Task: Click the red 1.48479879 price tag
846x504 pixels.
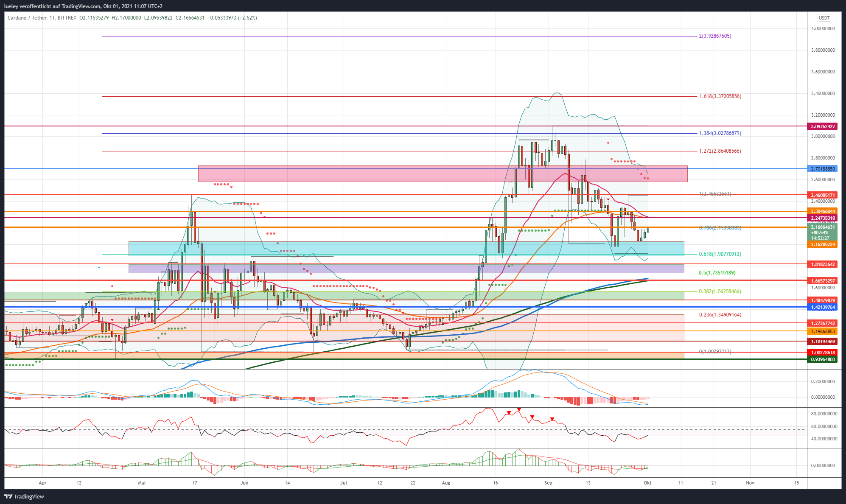Action: (823, 300)
